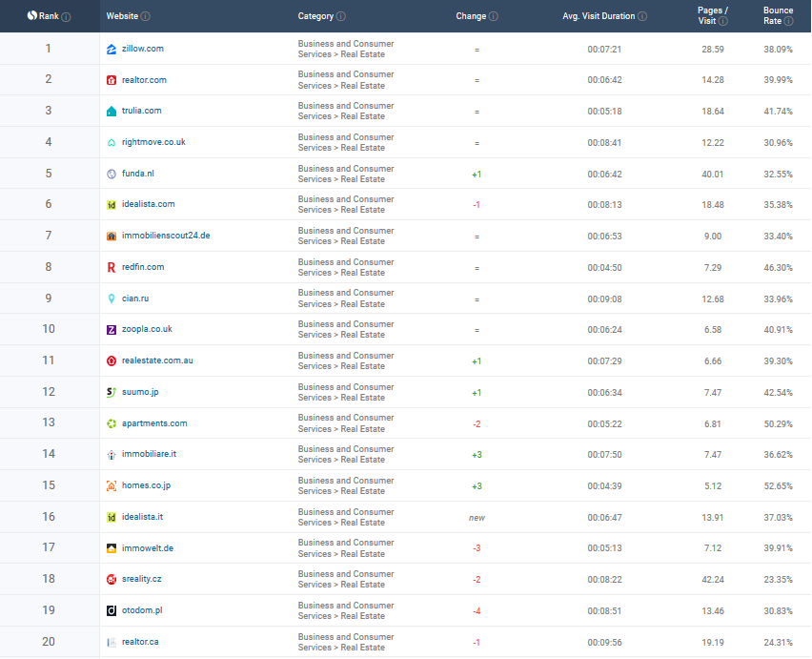This screenshot has height=659, width=812.
Task: Click the realestate.com.au favicon icon
Action: pos(112,361)
